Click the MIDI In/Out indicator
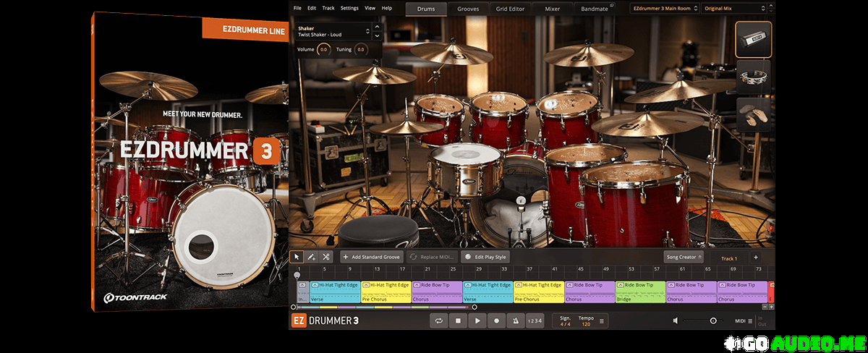The height and width of the screenshot is (353, 868). 762,320
